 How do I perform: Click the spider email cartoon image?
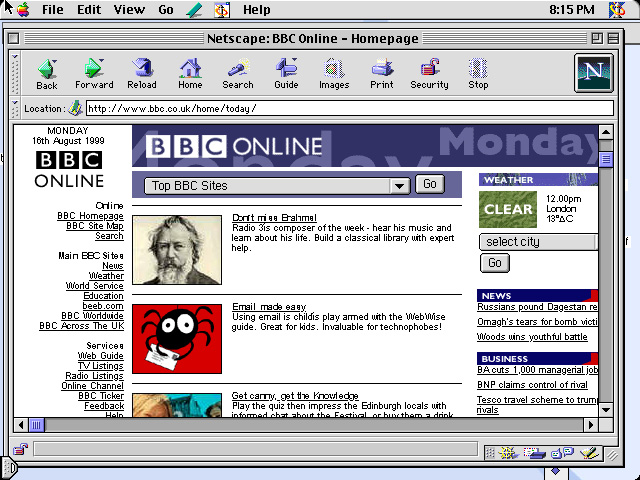(x=177, y=339)
